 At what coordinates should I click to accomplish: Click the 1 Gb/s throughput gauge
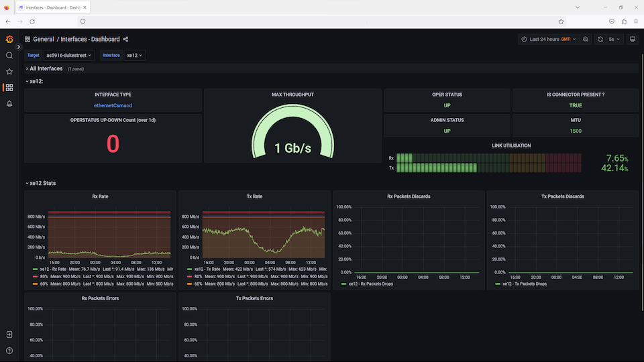292,132
